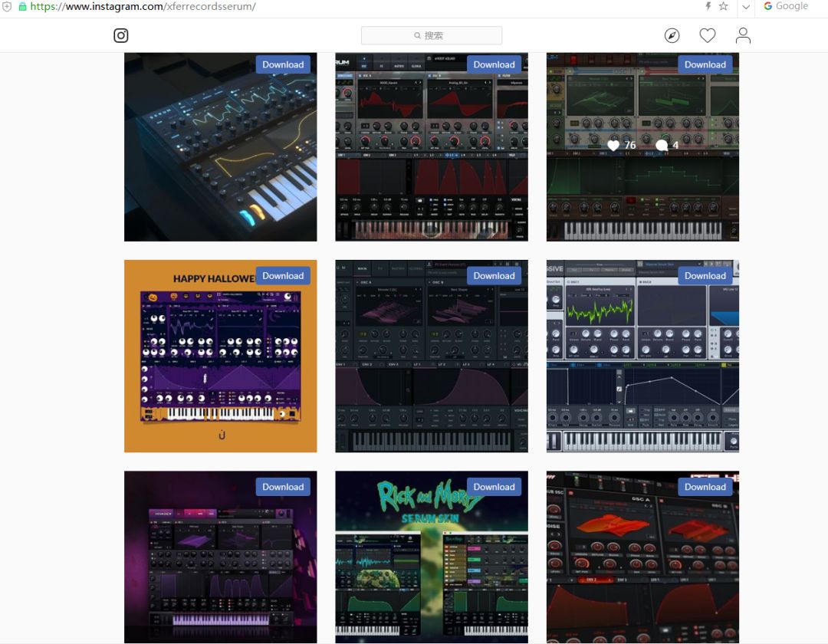Download the red waveform Serum skin post

pos(494,64)
